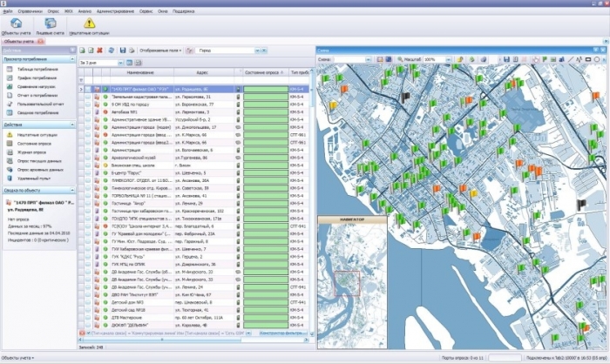Collapse the Просмотр потребления panel section
610x364 pixels.
pos(71,58)
